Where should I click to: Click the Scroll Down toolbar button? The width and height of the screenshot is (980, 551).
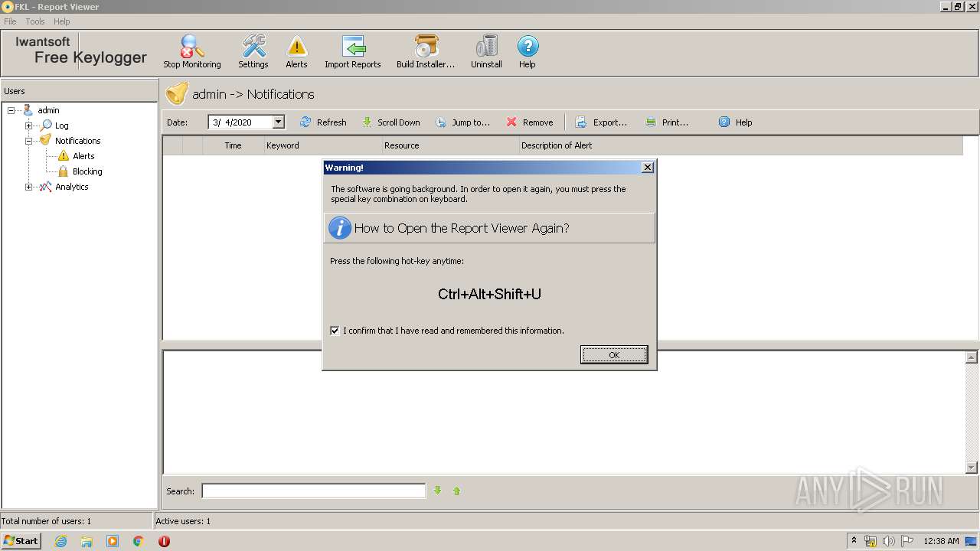point(390,122)
